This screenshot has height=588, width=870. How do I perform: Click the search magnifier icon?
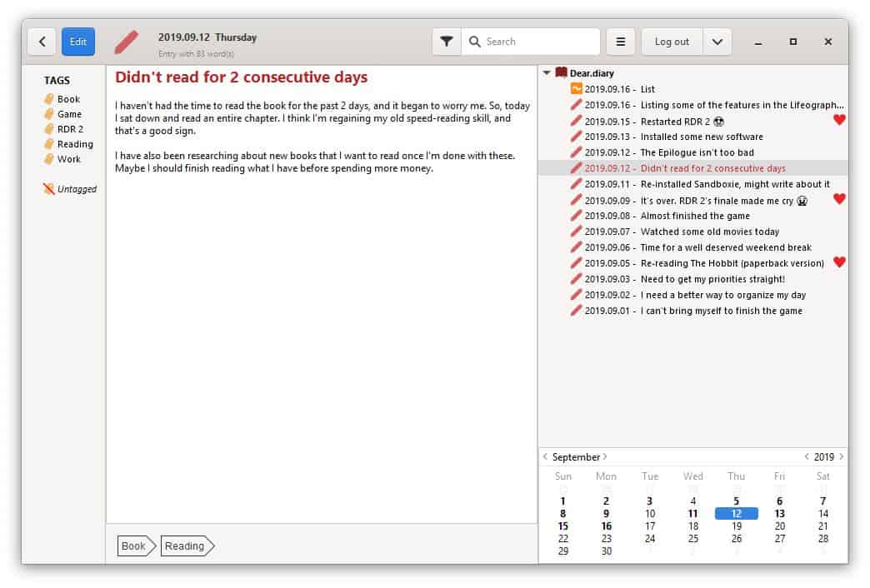click(x=474, y=41)
